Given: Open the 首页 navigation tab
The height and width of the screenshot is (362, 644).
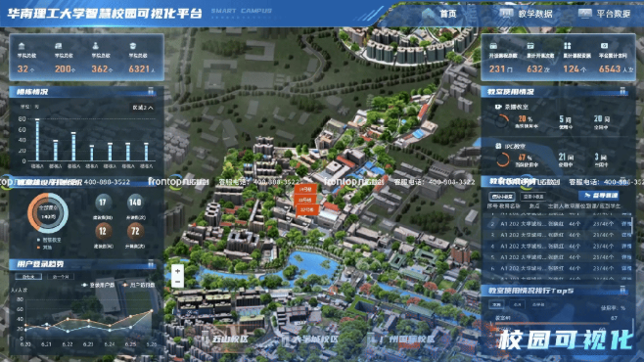Looking at the screenshot, I should tap(447, 14).
